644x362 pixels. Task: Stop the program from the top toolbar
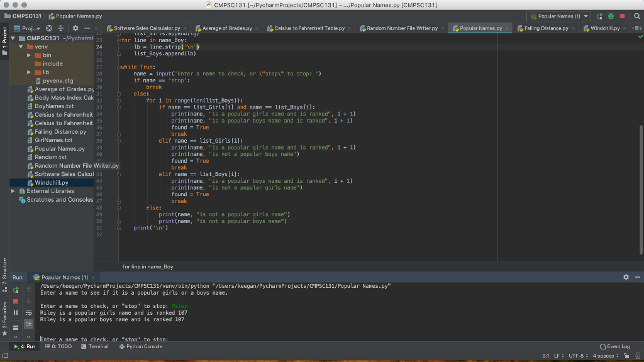coord(622,16)
